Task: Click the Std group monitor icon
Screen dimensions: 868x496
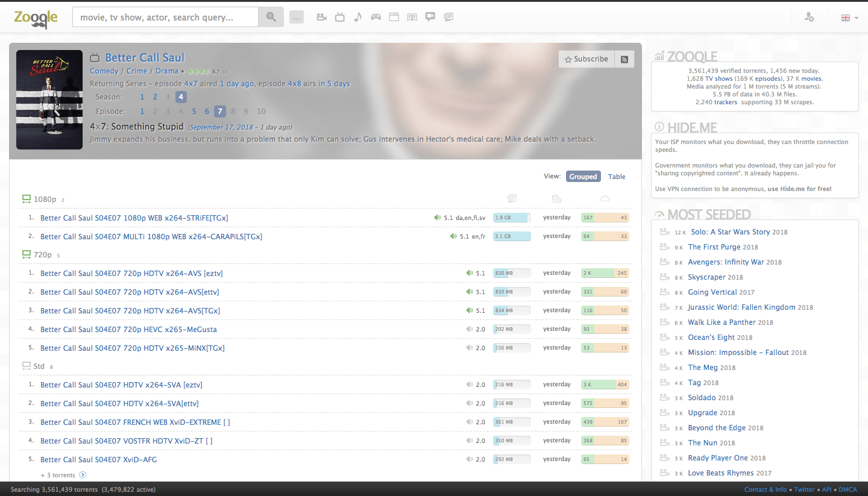Action: 27,366
